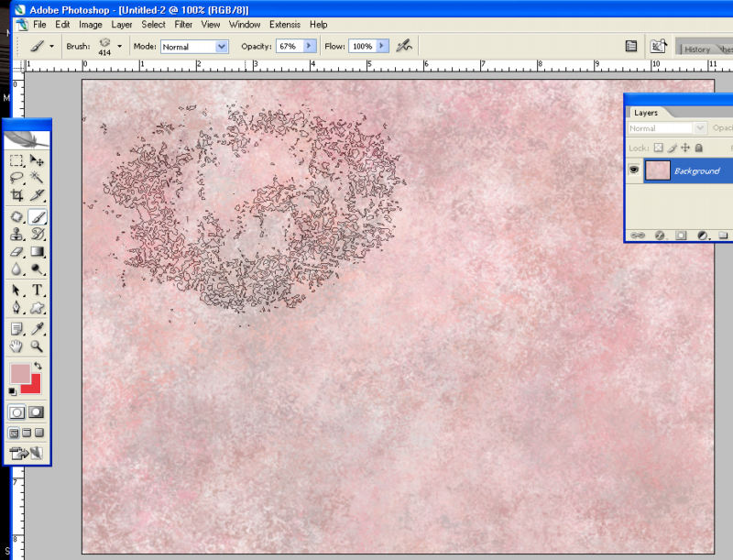
Task: Open the Filter menu
Action: coord(183,25)
